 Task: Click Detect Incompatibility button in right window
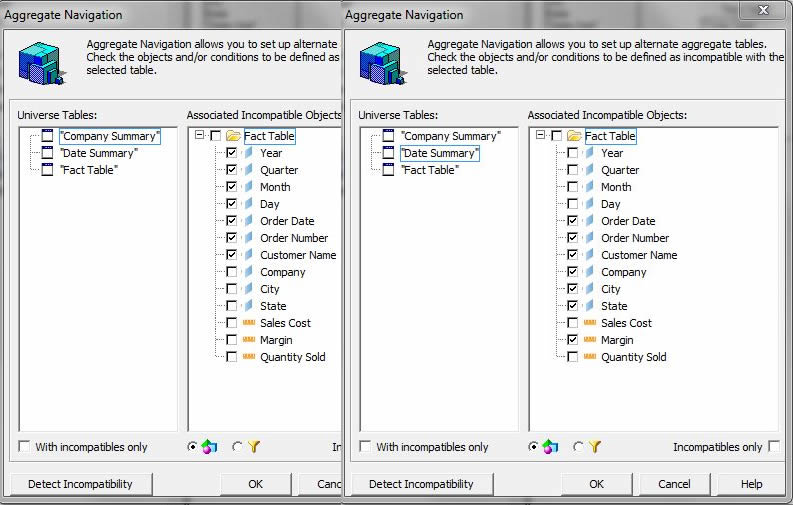(x=422, y=484)
